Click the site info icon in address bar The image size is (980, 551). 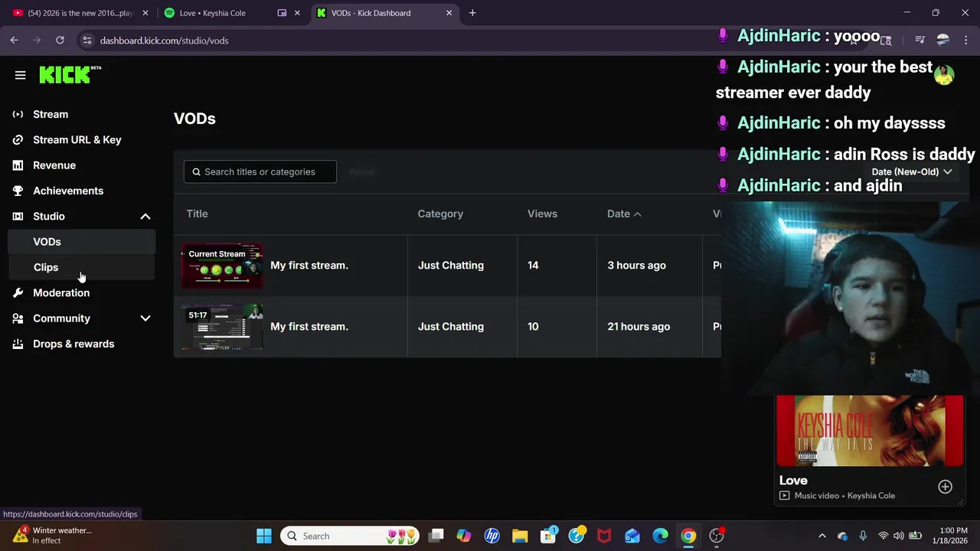[87, 41]
